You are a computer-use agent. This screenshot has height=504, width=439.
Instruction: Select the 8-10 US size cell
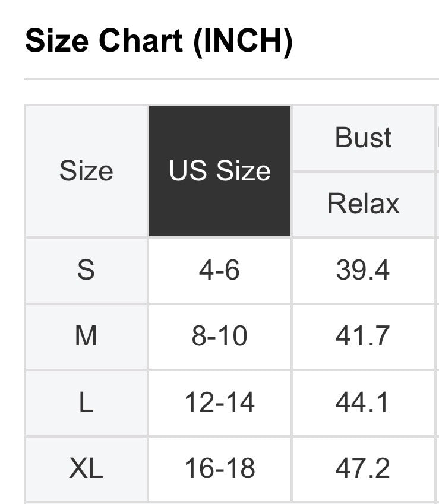(x=219, y=336)
